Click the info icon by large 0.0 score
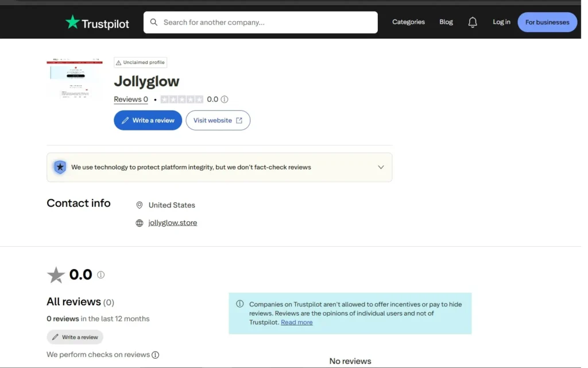The width and height of the screenshot is (588, 368). tap(100, 275)
